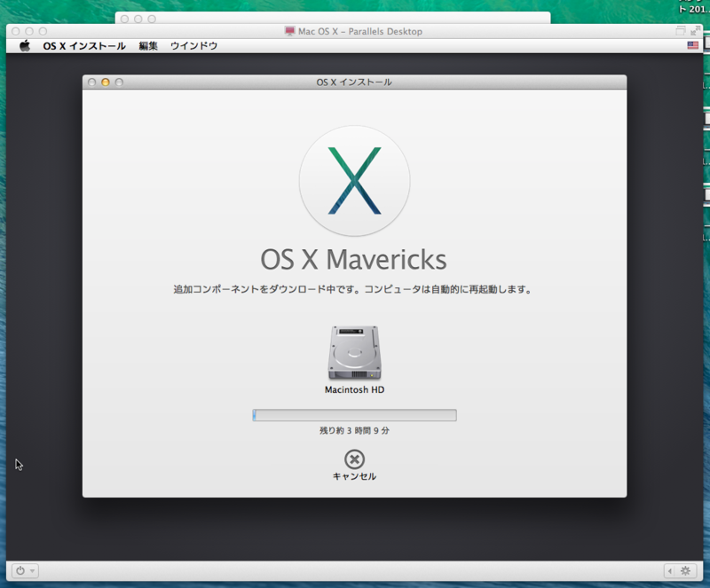Screen dimensions: 710x588
Task: Click the OS X Mavericks X logo
Action: 354,180
